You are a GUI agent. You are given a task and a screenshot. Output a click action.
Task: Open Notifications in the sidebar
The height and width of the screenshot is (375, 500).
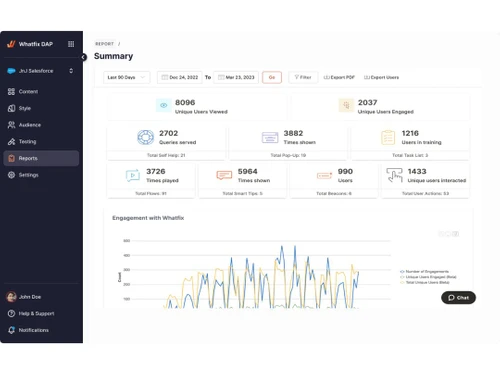pos(34,330)
